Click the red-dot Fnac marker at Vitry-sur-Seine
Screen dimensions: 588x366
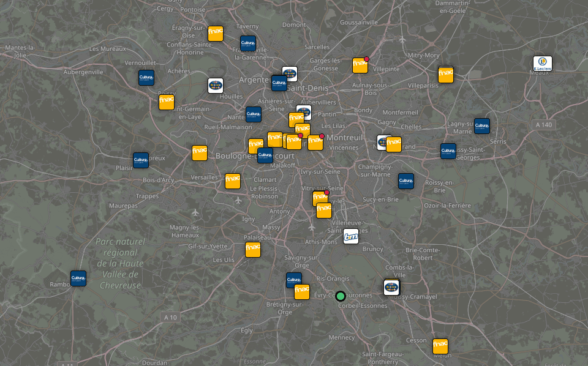click(320, 198)
